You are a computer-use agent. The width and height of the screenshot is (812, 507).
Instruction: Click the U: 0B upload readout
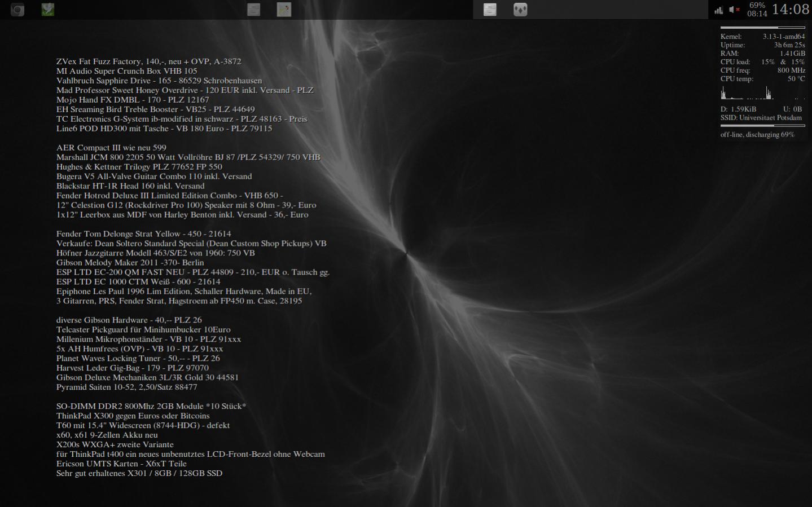click(x=792, y=109)
